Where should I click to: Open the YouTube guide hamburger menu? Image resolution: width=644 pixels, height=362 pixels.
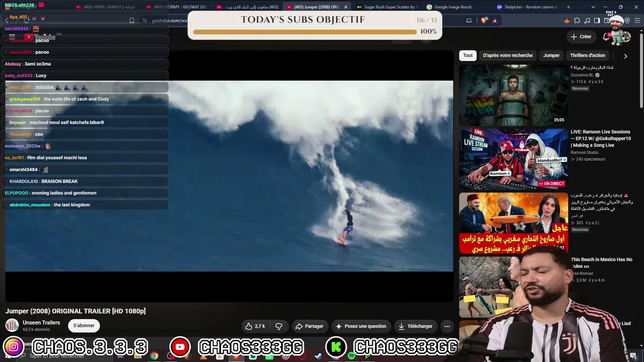point(12,37)
